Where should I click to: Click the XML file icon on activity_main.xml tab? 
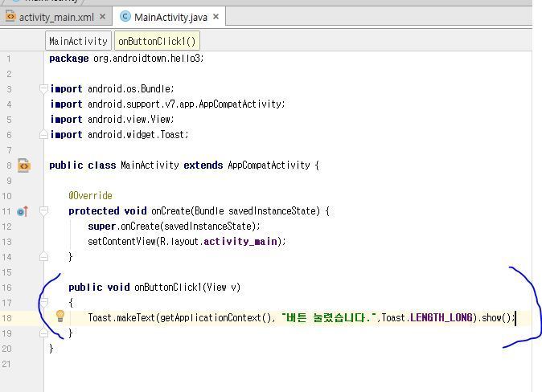(x=10, y=16)
